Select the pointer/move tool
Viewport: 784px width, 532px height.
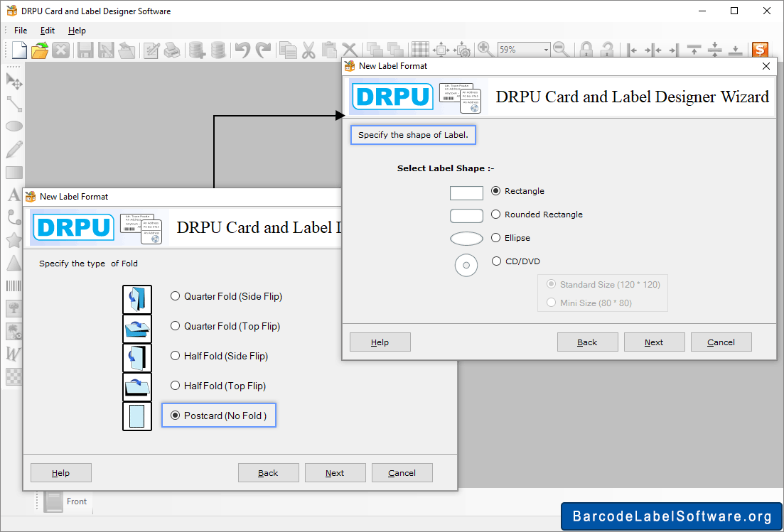(14, 81)
